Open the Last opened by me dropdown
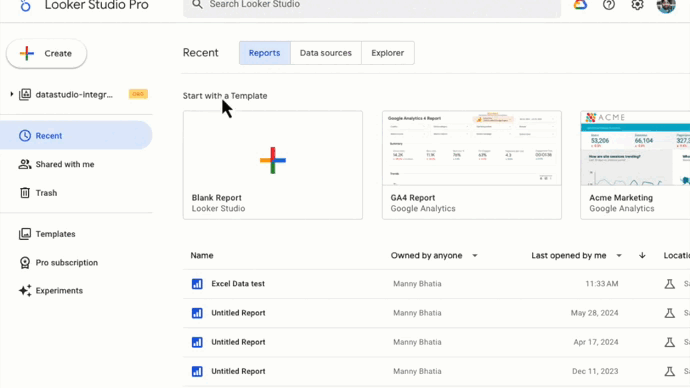690x388 pixels. pyautogui.click(x=576, y=256)
